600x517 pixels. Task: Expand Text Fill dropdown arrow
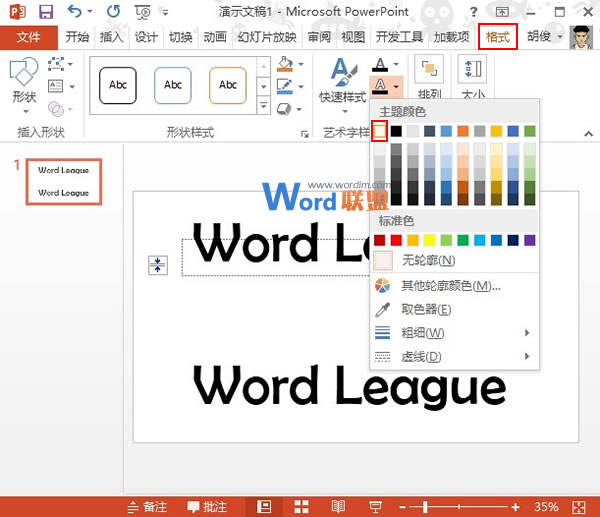click(396, 64)
